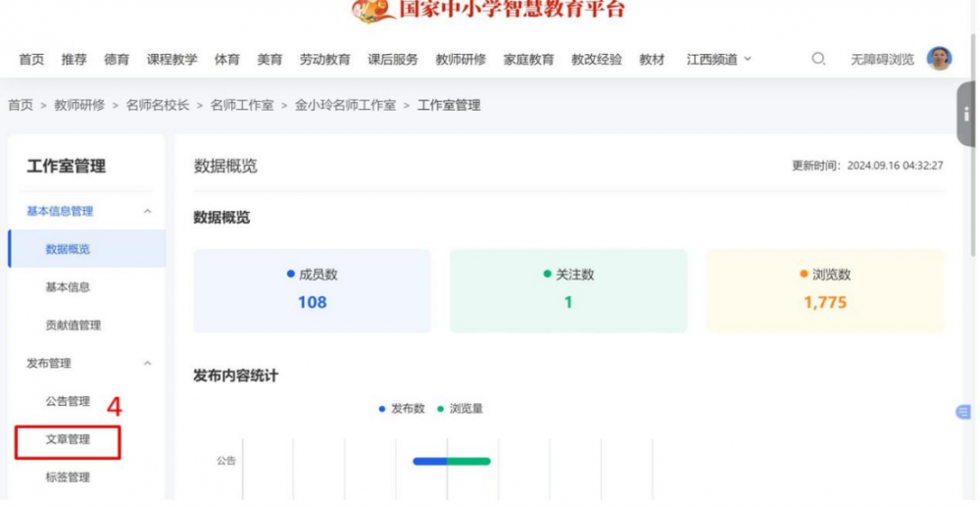Select the 体育 nav item

(x=227, y=60)
